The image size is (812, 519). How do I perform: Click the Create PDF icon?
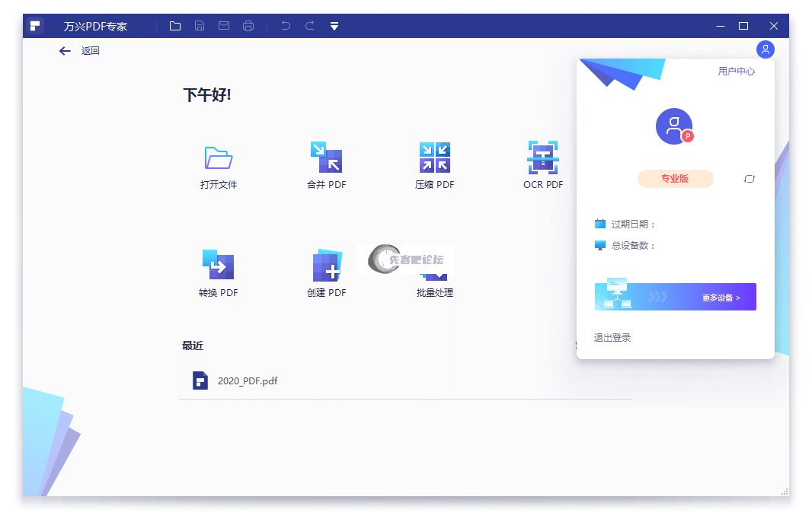click(x=326, y=266)
